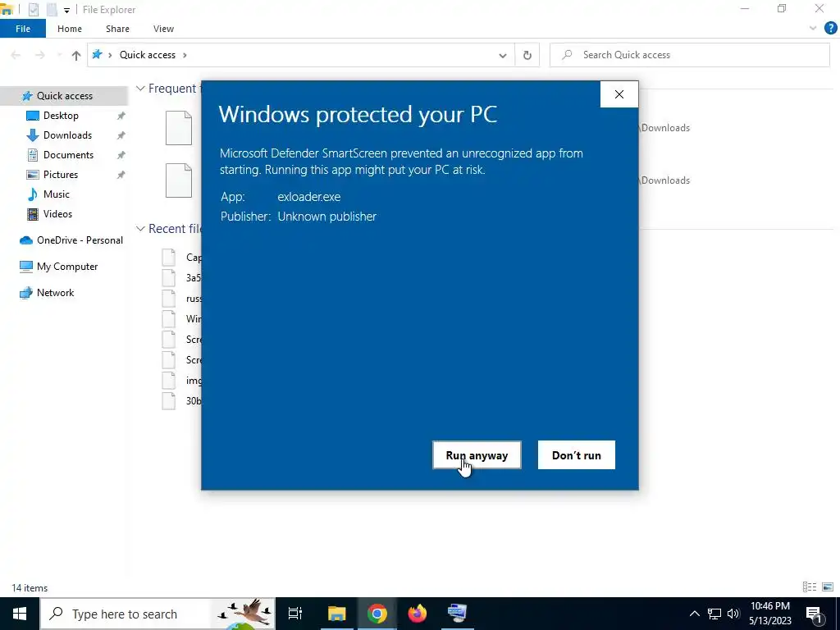Open the Quick Access Toolbar customize dropdown
The height and width of the screenshot is (630, 840).
pos(66,10)
